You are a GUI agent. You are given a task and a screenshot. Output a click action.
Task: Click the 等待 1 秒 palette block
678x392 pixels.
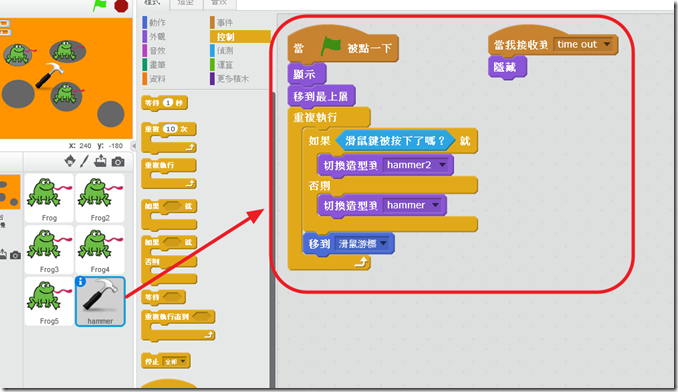[164, 103]
